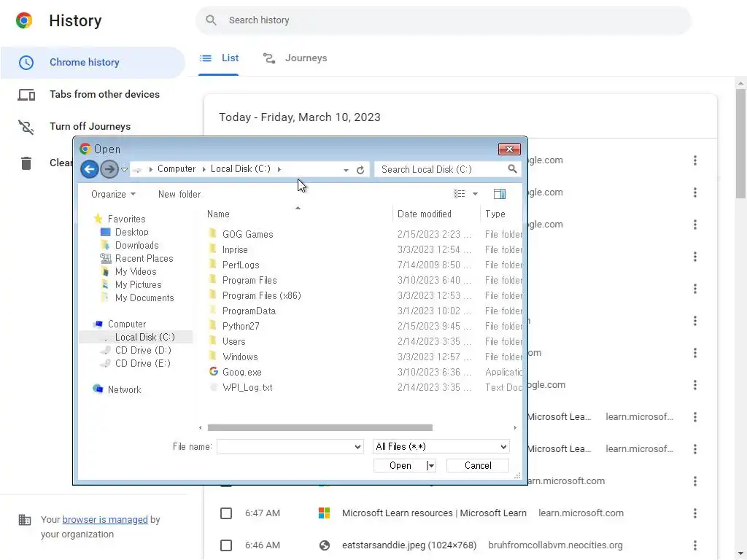The image size is (747, 560).
Task: Select Chrome history in sidebar
Action: tap(93, 63)
